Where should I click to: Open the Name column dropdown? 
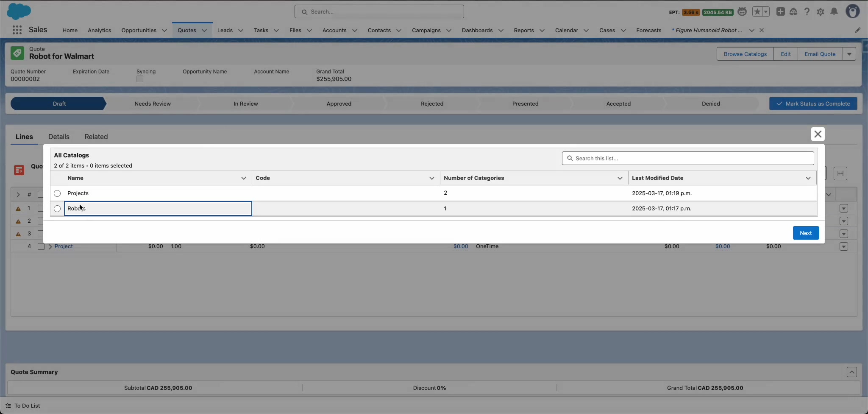pos(244,178)
